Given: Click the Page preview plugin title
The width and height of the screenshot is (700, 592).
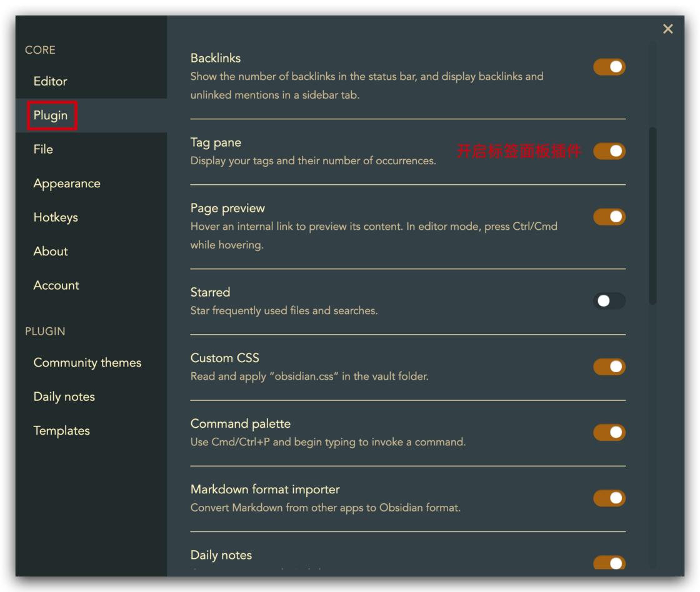Looking at the screenshot, I should (x=227, y=209).
